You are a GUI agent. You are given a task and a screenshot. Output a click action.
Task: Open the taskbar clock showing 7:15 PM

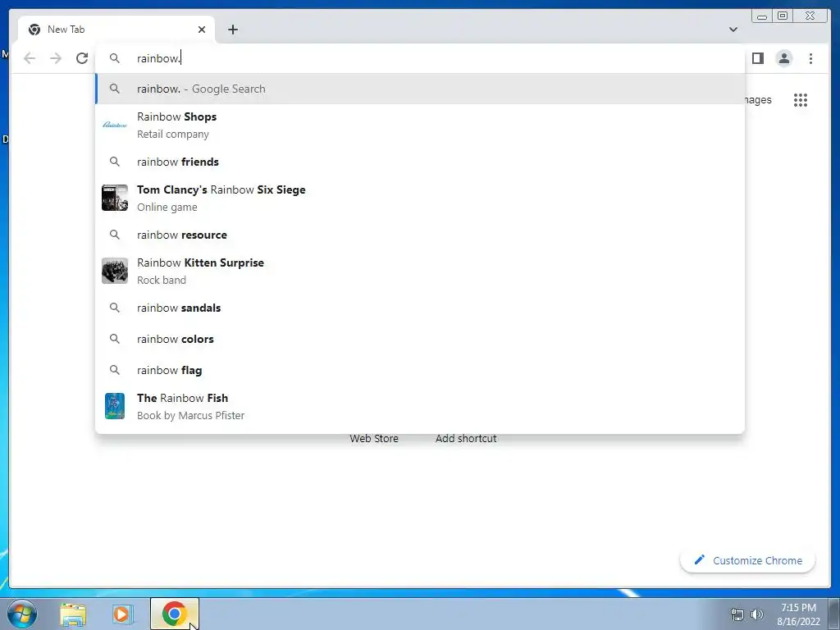coord(798,614)
